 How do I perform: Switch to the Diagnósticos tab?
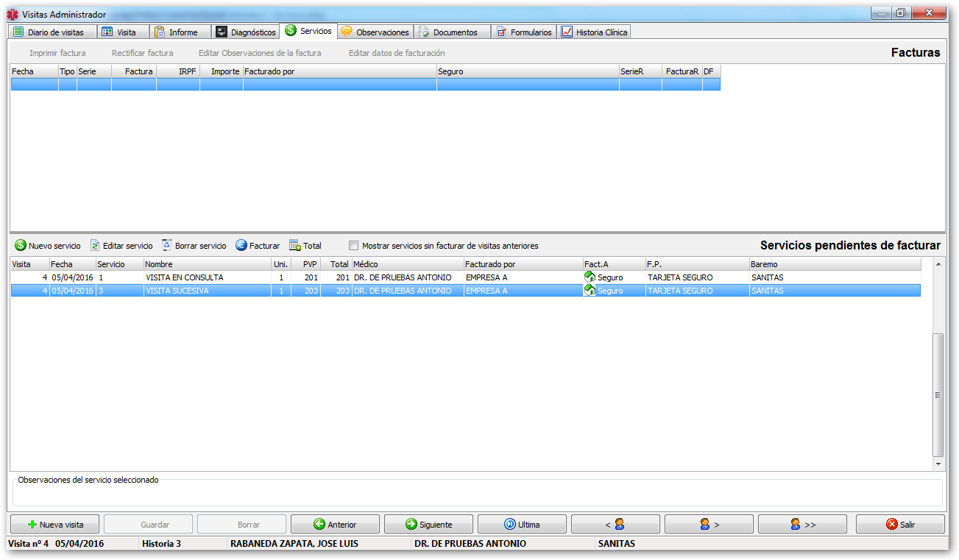click(x=245, y=32)
